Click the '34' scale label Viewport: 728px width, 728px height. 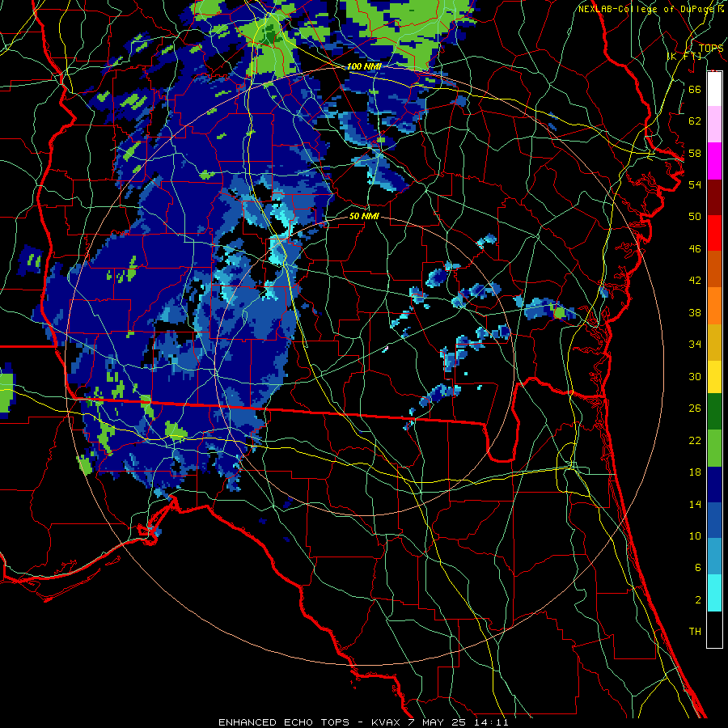point(695,345)
